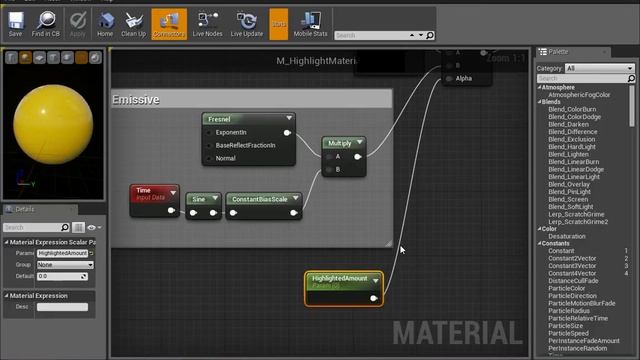Click the HighlightedAmount parameter name field
The width and height of the screenshot is (640, 360).
(62, 253)
